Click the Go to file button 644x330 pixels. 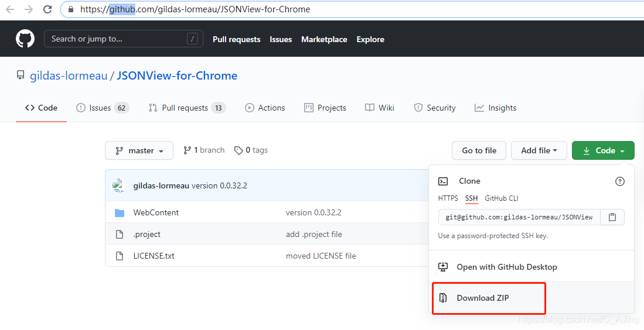(x=479, y=150)
